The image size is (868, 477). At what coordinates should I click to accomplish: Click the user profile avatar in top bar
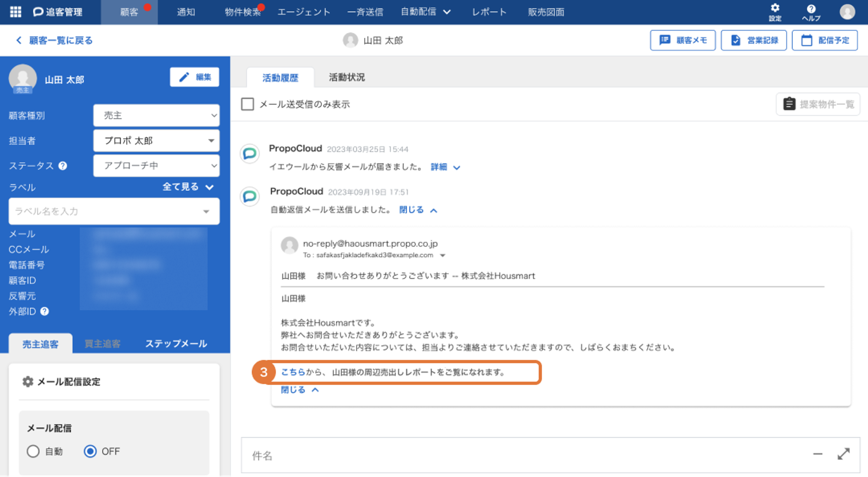point(847,12)
